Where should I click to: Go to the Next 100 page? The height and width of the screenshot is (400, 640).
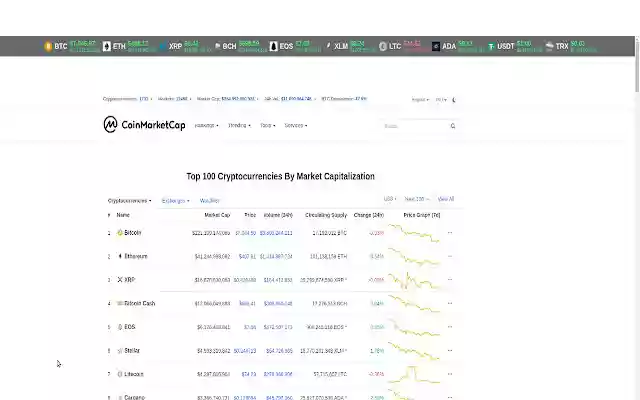click(x=416, y=199)
